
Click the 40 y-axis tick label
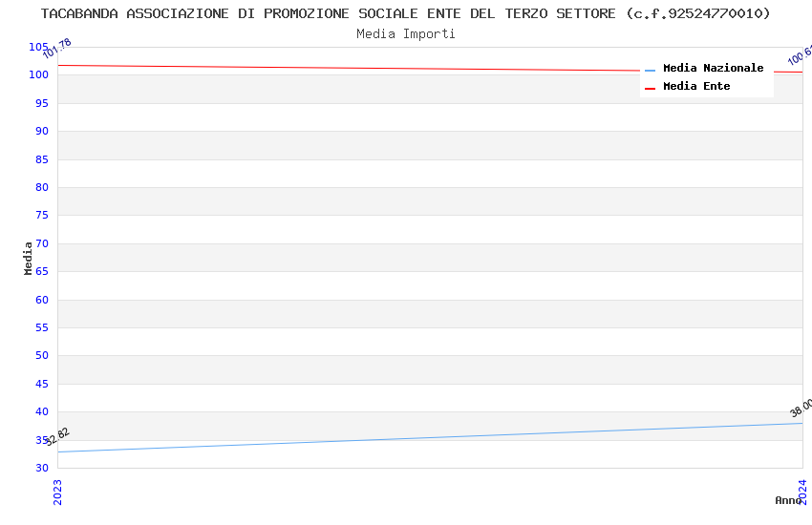click(41, 411)
